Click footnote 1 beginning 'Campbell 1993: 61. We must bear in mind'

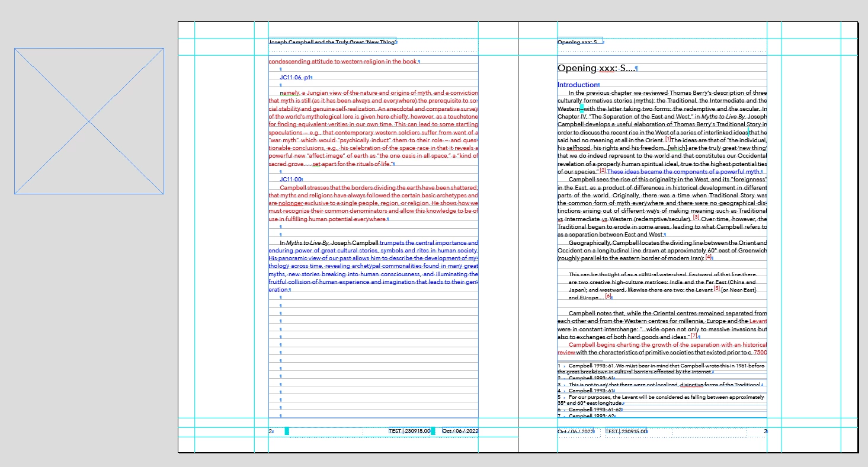(662, 369)
